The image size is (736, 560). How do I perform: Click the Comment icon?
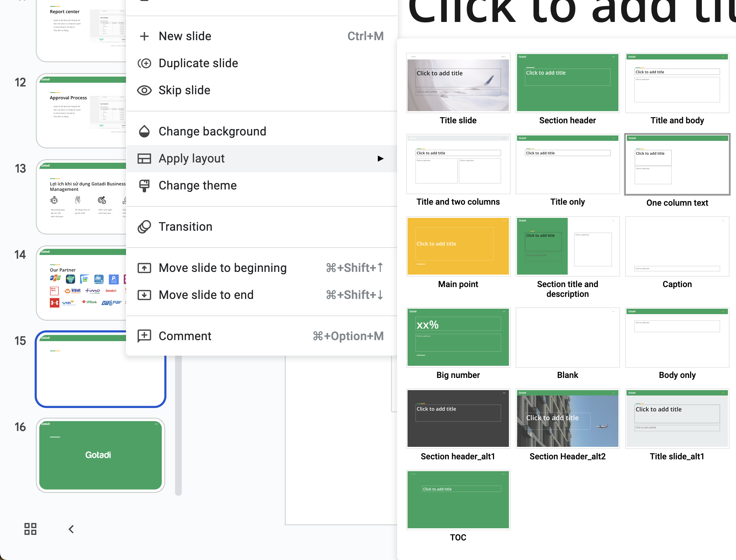(x=144, y=336)
